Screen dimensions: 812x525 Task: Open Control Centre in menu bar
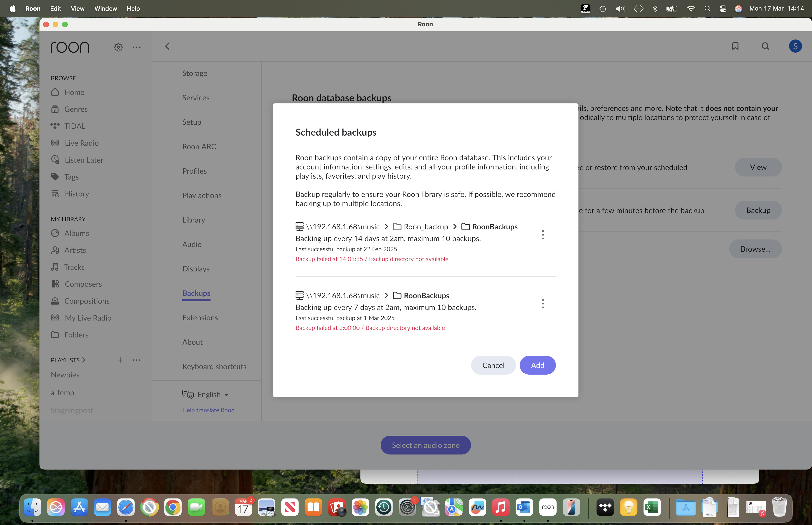click(x=723, y=8)
